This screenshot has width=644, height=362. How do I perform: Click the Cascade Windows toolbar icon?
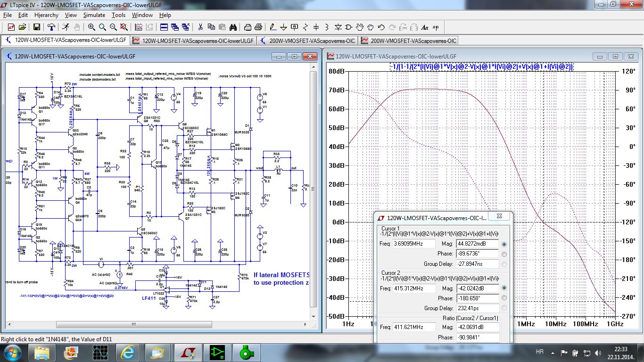[x=175, y=27]
